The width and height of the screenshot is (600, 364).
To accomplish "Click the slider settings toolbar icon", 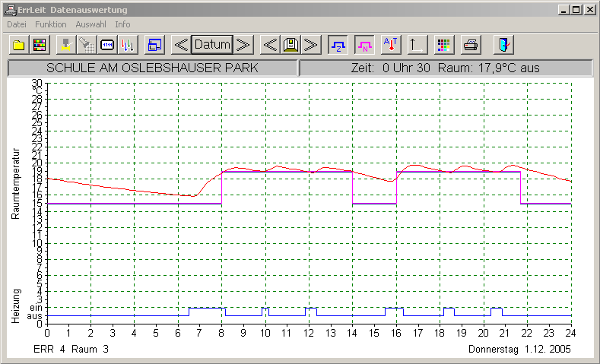I will [x=129, y=44].
